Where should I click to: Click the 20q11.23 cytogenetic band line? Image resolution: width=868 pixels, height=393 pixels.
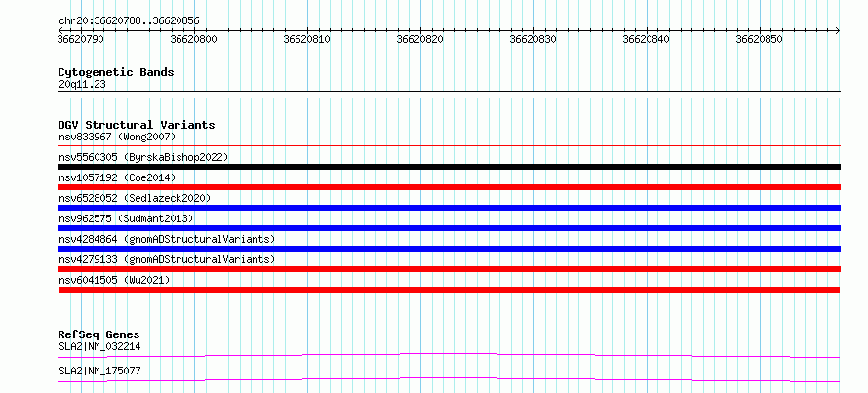click(x=449, y=94)
